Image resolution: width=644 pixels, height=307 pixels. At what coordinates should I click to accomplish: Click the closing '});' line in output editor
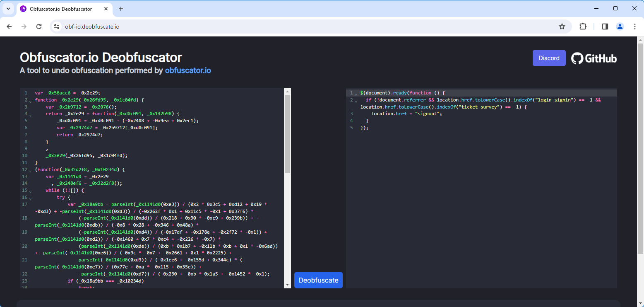364,128
